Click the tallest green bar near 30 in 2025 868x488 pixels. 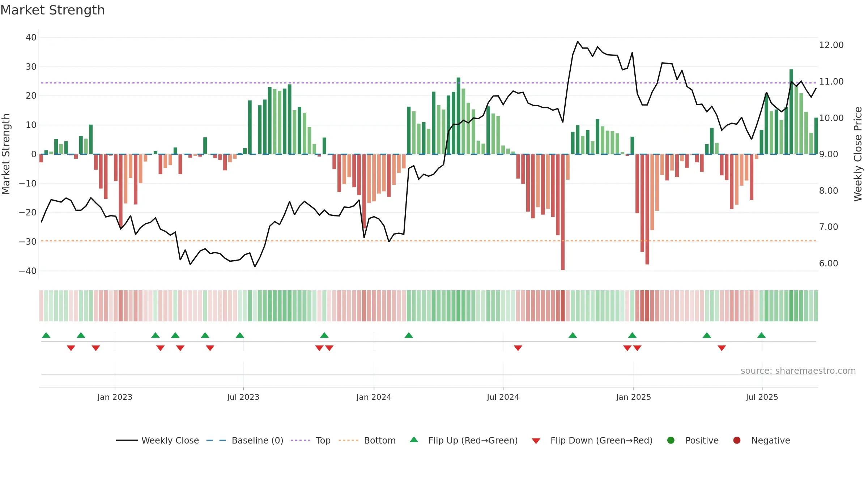(x=791, y=112)
